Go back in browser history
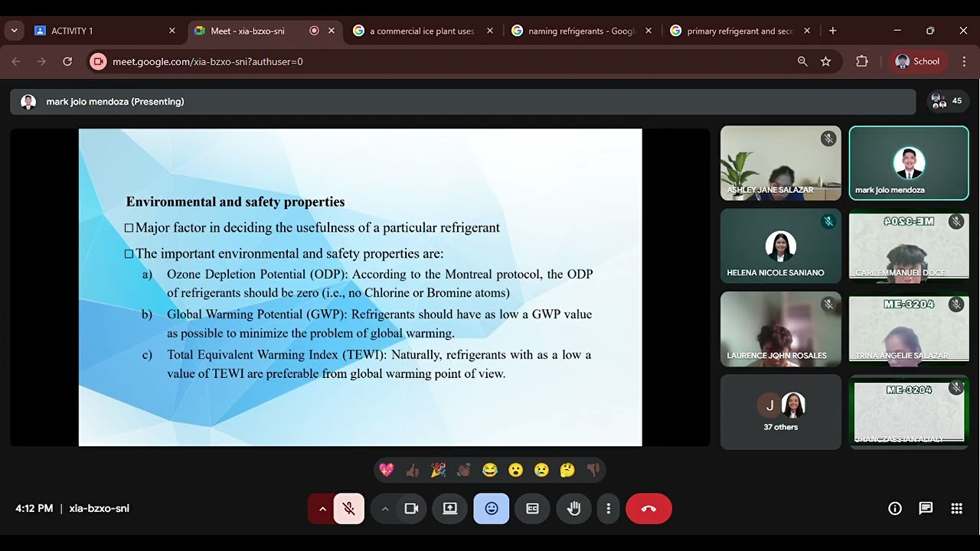Viewport: 980px width, 551px height. 16,61
